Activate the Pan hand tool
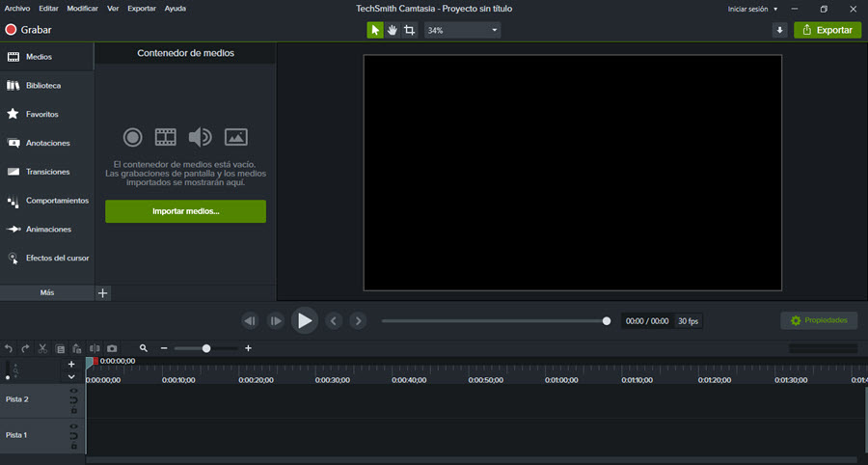 pyautogui.click(x=392, y=30)
